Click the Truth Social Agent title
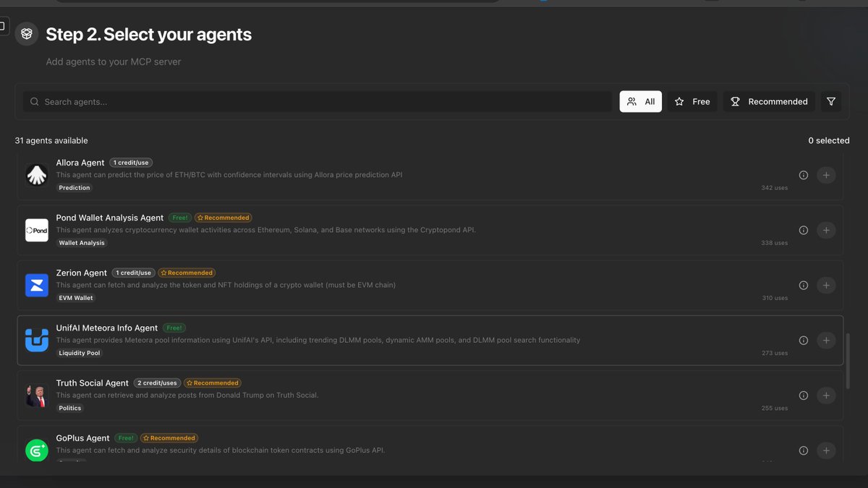The height and width of the screenshot is (488, 868). (x=93, y=383)
